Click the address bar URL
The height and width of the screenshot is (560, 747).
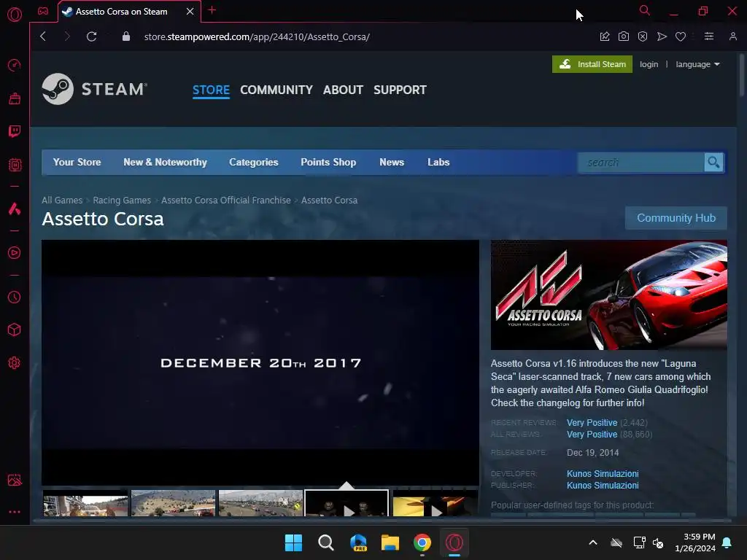point(257,36)
